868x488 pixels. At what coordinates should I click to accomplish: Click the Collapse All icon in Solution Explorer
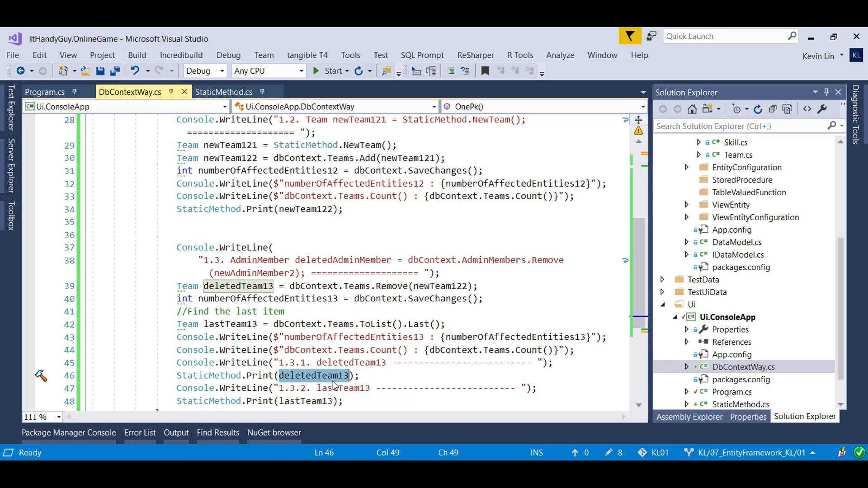[773, 109]
